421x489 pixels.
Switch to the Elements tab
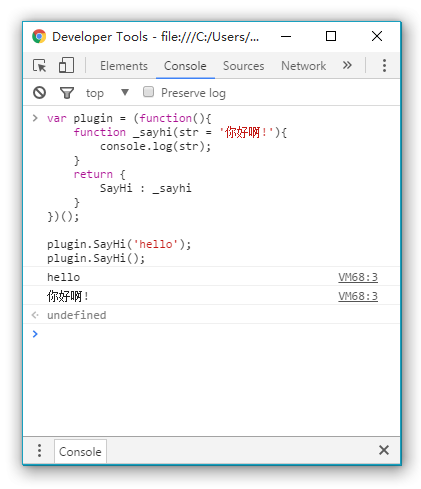point(124,66)
